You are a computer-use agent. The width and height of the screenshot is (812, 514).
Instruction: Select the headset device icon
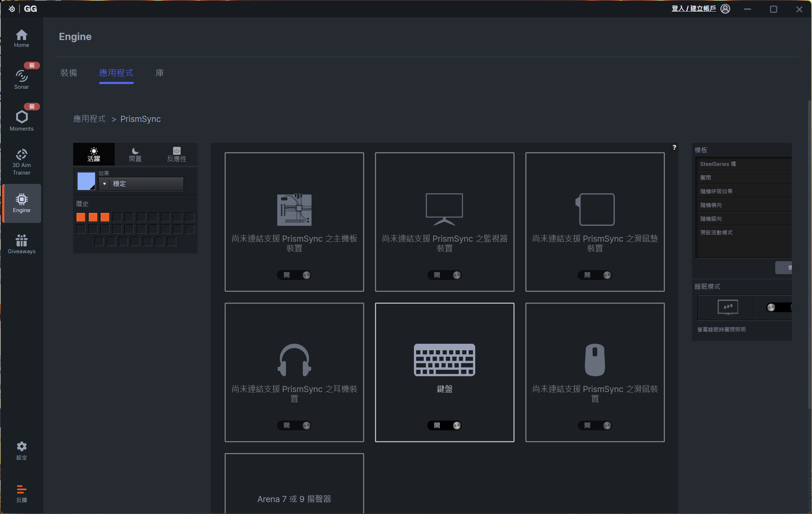[294, 360]
